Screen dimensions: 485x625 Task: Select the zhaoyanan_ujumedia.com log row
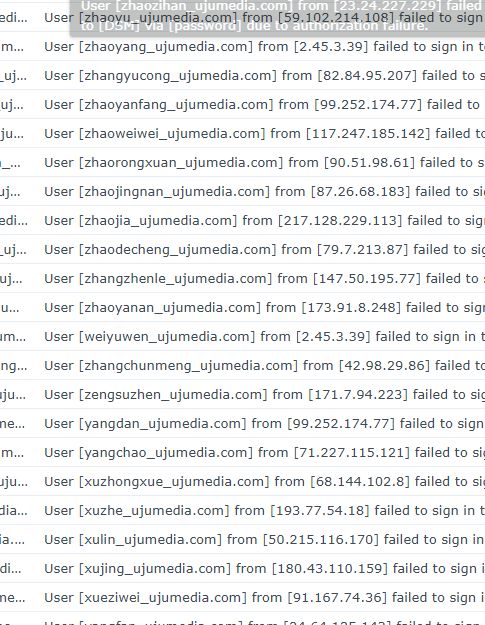(242, 308)
